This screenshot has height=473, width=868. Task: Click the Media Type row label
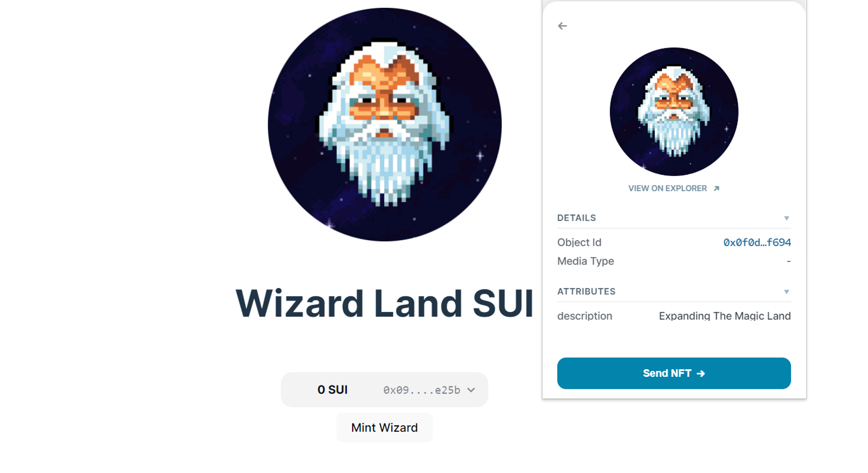tap(585, 261)
